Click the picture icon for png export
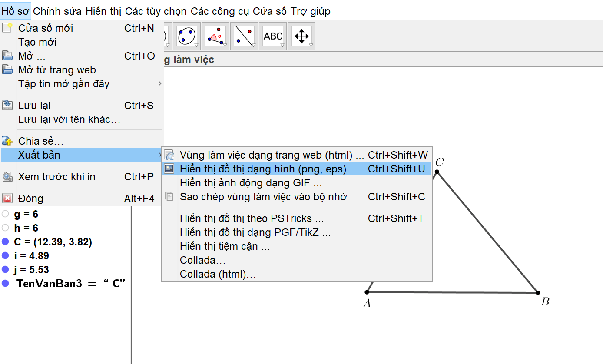This screenshot has width=603, height=364. [x=169, y=169]
